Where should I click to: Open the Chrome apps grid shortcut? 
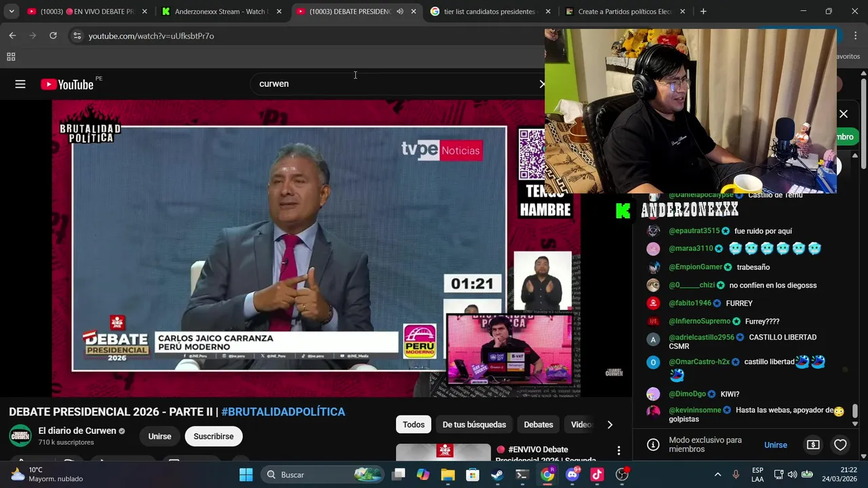point(11,58)
